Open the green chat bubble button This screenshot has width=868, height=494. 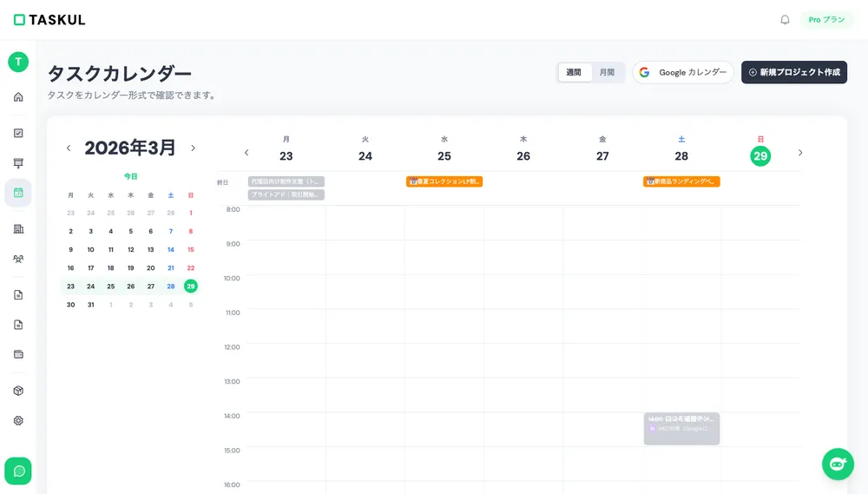pos(18,471)
